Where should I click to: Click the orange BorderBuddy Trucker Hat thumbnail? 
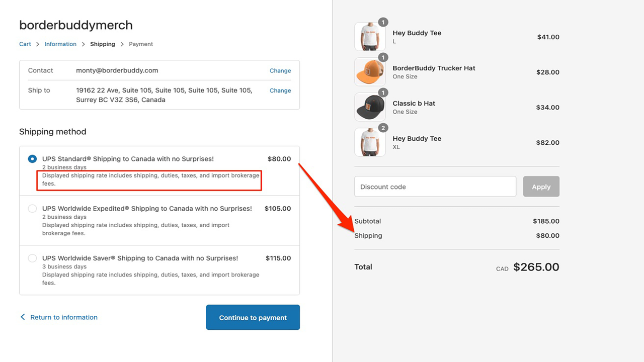(370, 72)
